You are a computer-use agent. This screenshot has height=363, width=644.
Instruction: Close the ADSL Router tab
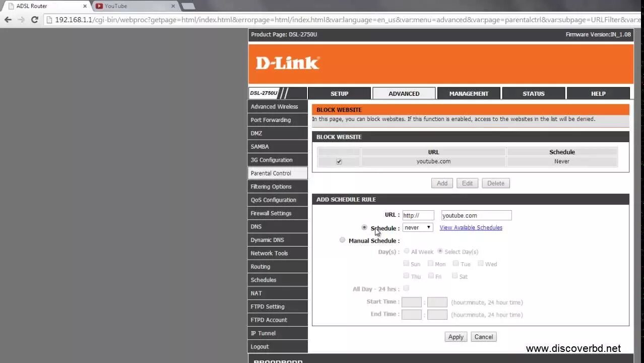85,6
